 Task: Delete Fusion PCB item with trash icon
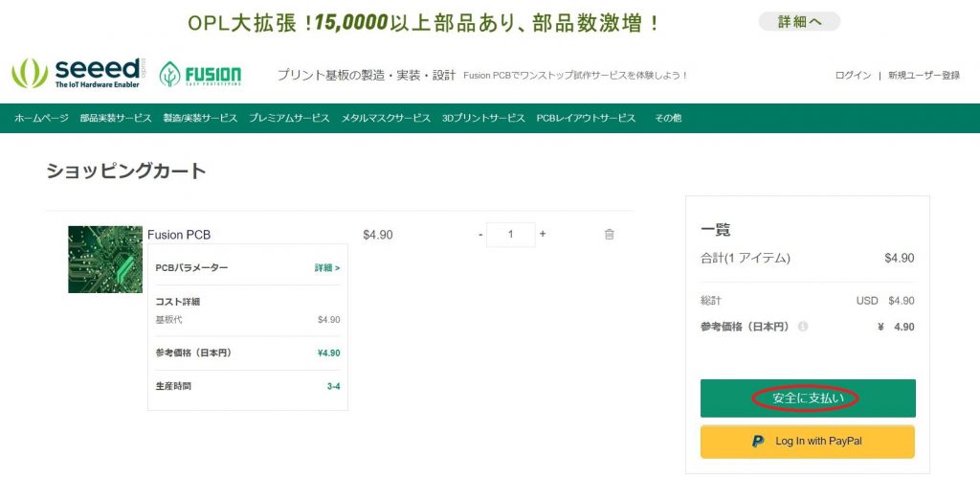[x=609, y=235]
